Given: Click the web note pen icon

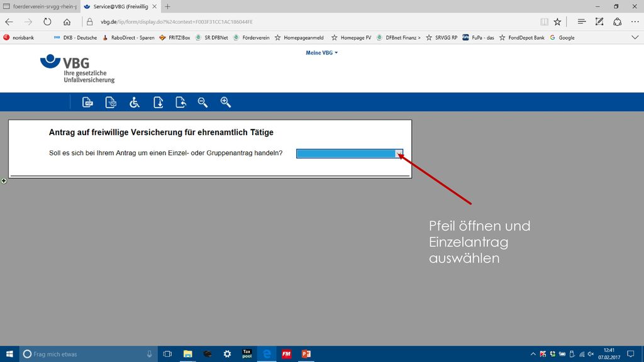Looking at the screenshot, I should tap(599, 22).
